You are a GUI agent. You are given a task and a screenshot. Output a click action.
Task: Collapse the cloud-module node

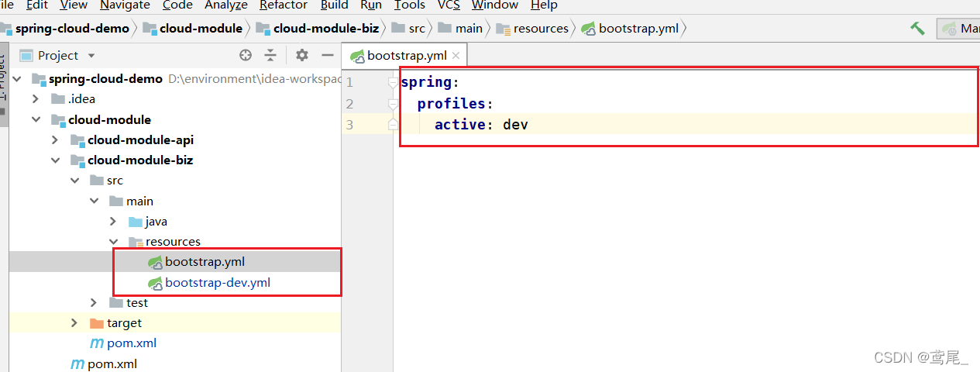pyautogui.click(x=36, y=120)
